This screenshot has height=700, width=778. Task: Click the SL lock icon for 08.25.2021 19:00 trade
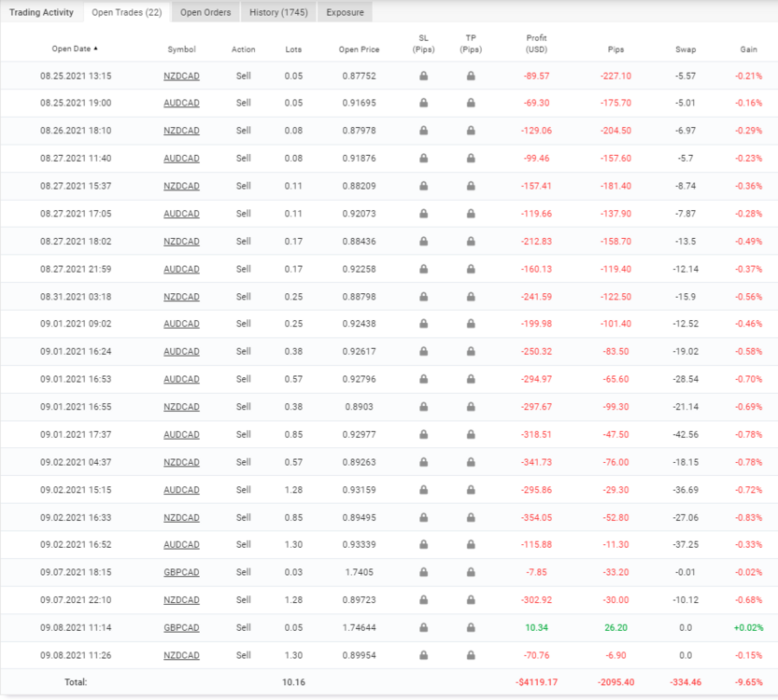pyautogui.click(x=423, y=103)
